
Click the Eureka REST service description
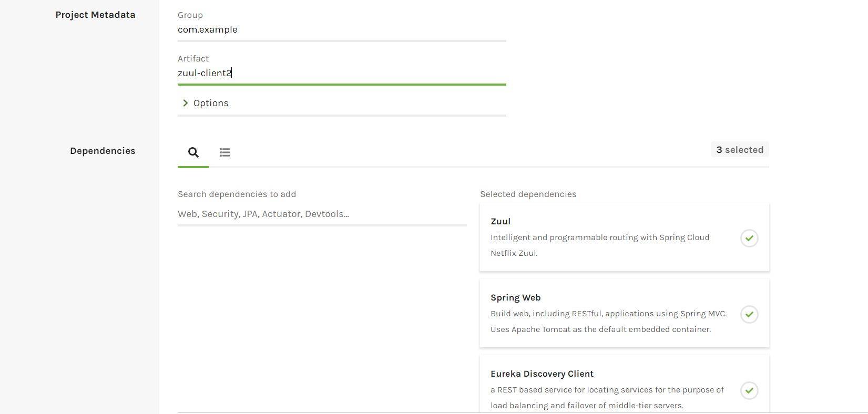click(x=607, y=397)
